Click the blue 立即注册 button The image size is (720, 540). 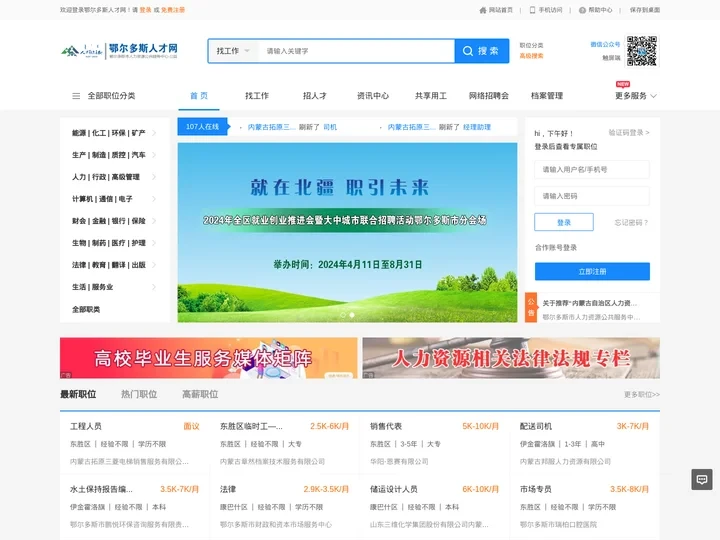592,271
